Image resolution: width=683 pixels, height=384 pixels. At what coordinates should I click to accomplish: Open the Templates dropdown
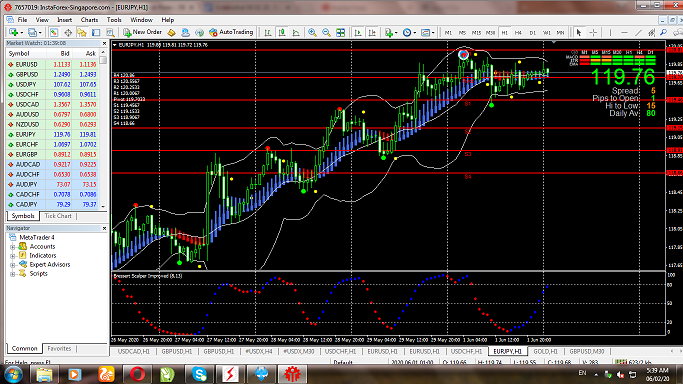[x=428, y=32]
